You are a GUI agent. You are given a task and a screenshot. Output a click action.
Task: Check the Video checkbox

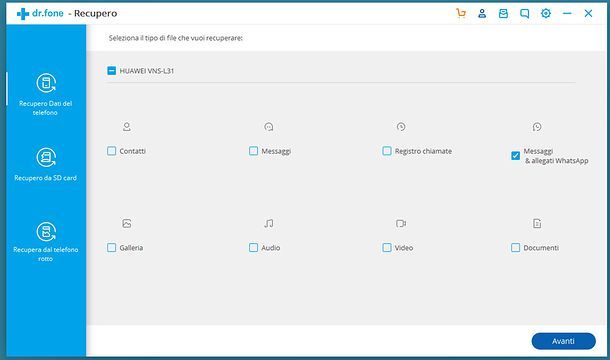coord(387,248)
